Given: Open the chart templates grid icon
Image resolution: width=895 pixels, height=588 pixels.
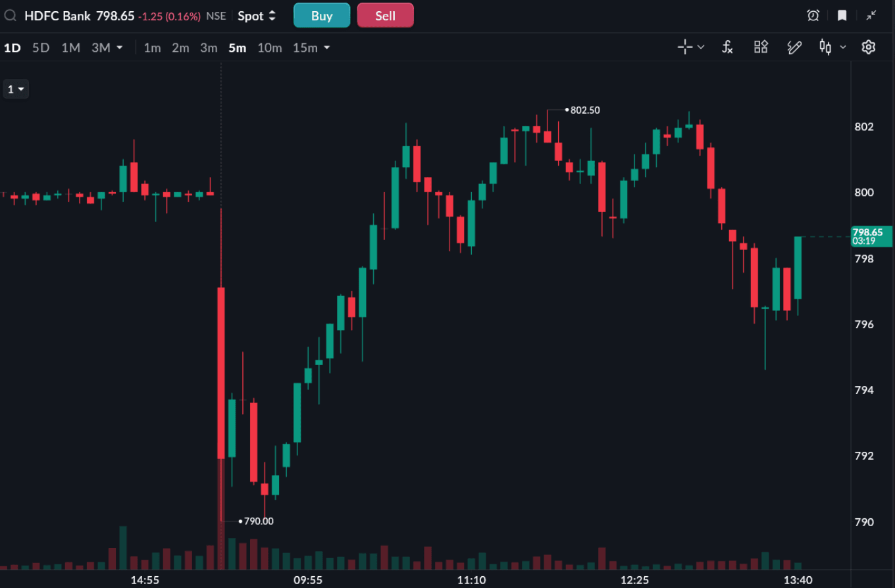Looking at the screenshot, I should (x=761, y=47).
